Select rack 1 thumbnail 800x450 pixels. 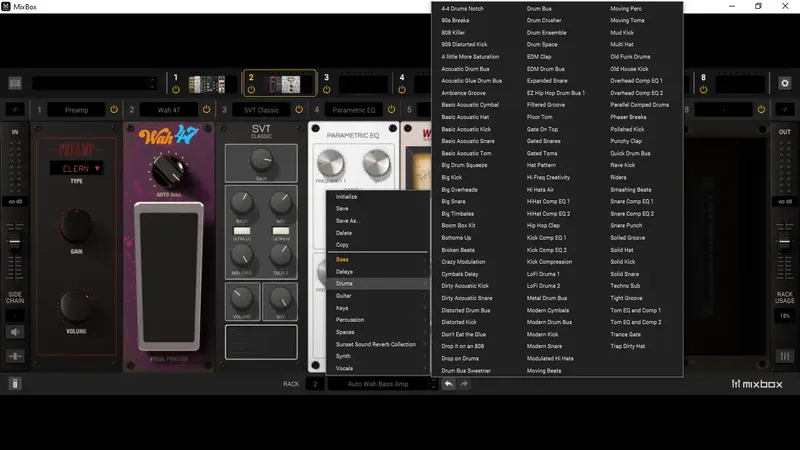pyautogui.click(x=207, y=84)
